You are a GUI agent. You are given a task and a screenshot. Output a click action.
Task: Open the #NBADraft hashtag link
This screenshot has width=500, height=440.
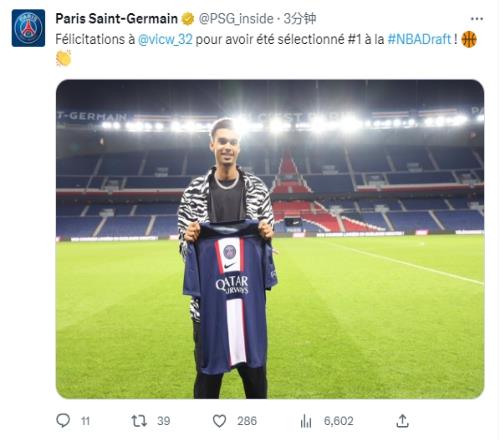coord(419,39)
